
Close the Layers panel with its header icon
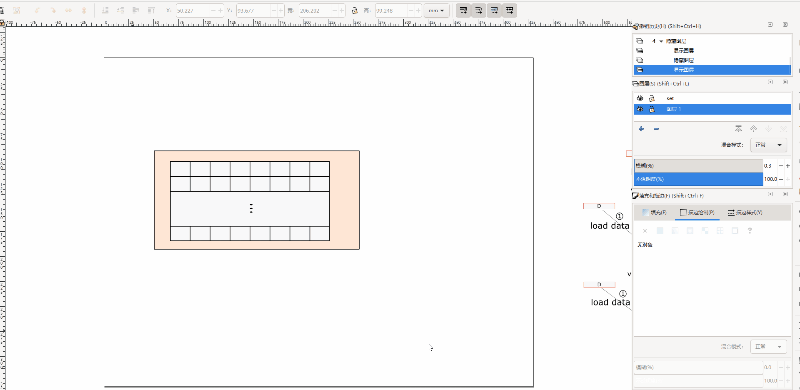(x=785, y=82)
